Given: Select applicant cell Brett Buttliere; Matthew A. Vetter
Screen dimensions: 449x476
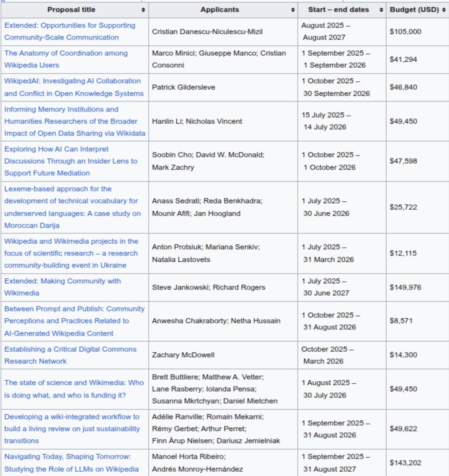Looking at the screenshot, I should [x=223, y=389].
